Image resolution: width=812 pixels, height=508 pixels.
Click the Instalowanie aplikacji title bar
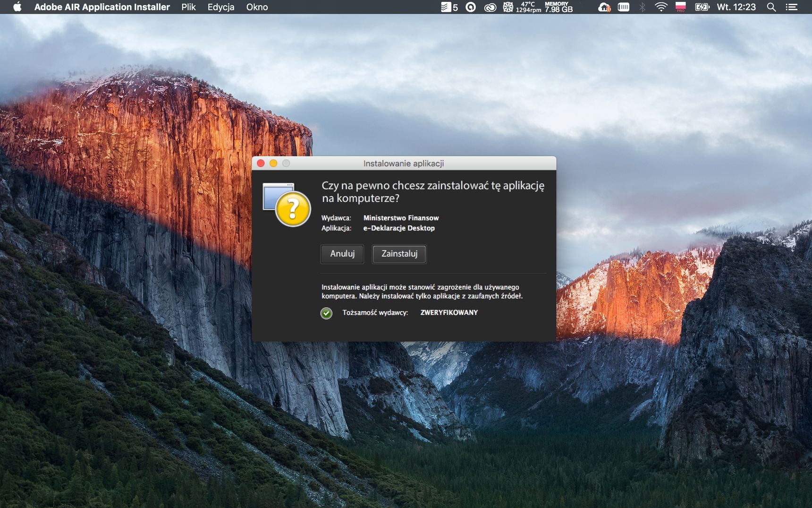coord(404,163)
